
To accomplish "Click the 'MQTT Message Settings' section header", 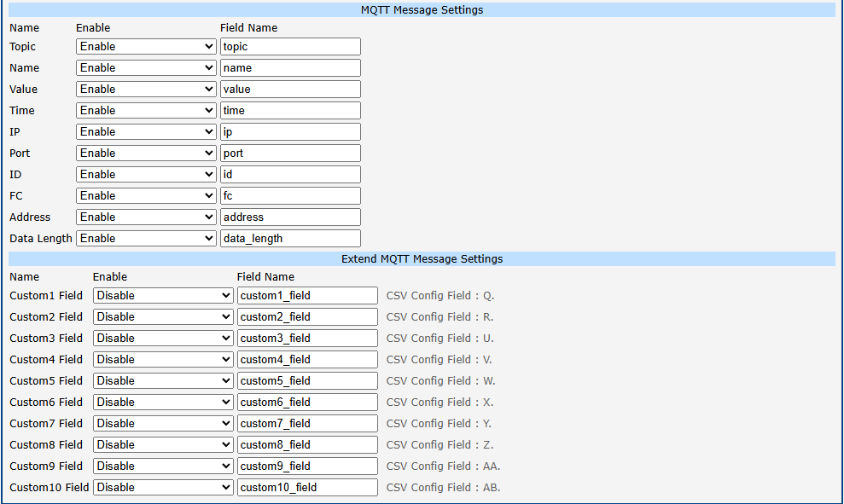I will pyautogui.click(x=422, y=9).
